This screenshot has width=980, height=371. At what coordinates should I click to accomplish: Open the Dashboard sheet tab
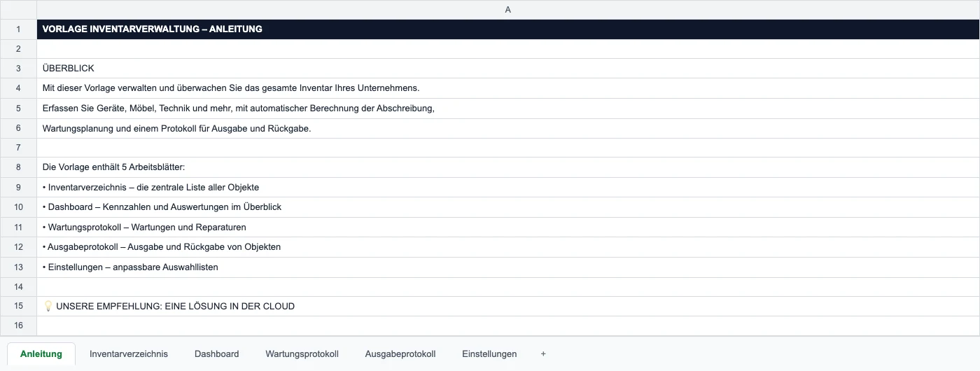point(217,353)
